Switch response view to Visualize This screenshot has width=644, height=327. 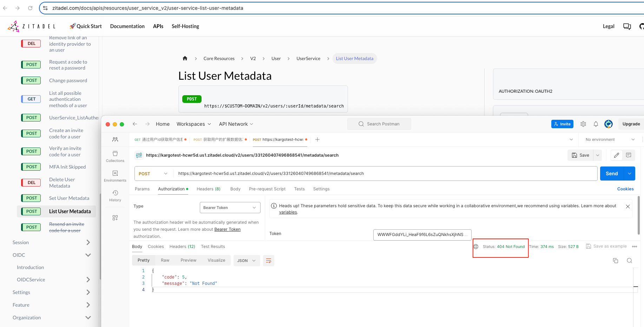[216, 260]
